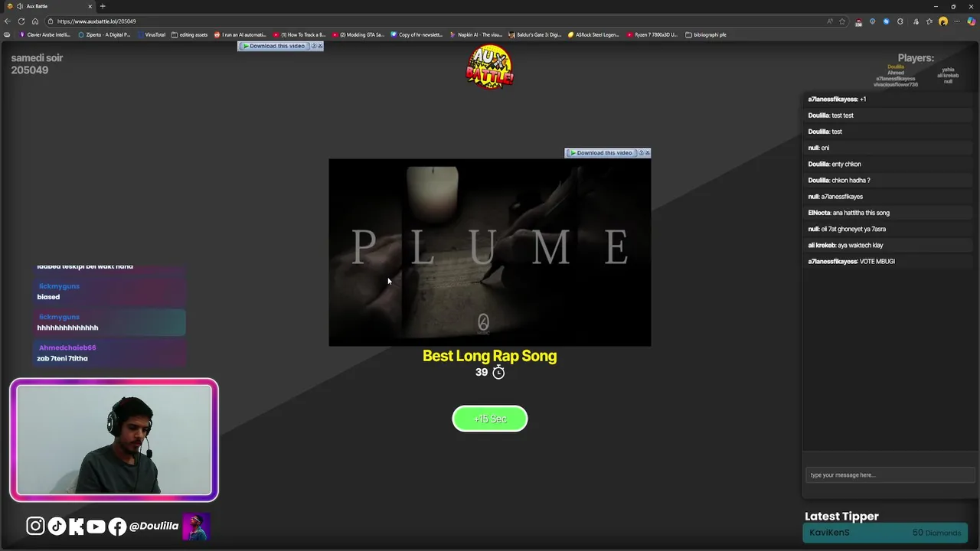Click the Players heading
This screenshot has width=980, height=551.
[916, 58]
